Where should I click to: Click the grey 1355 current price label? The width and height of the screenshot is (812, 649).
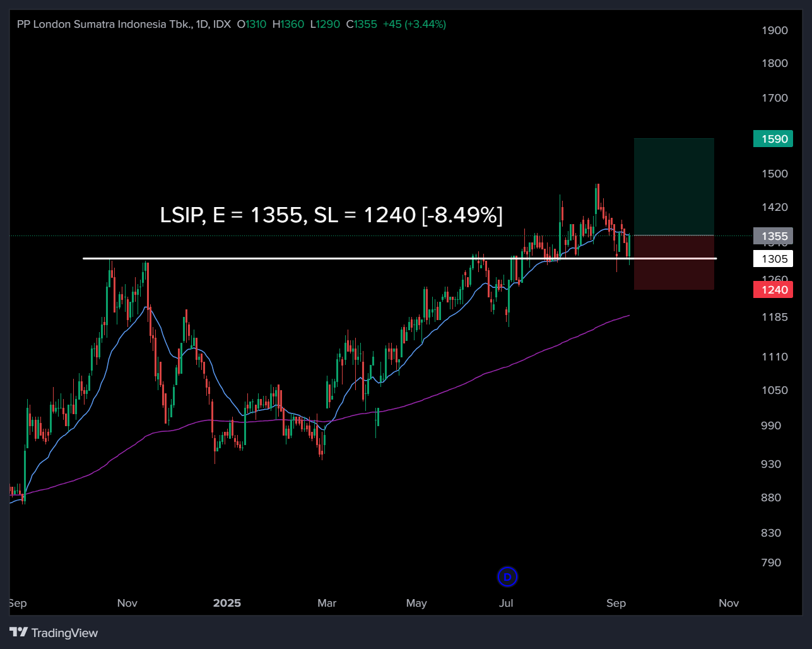point(774,237)
